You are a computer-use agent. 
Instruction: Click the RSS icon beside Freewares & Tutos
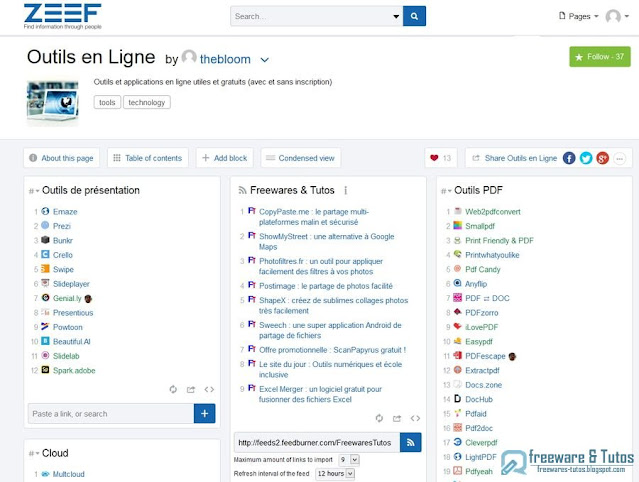pos(242,190)
